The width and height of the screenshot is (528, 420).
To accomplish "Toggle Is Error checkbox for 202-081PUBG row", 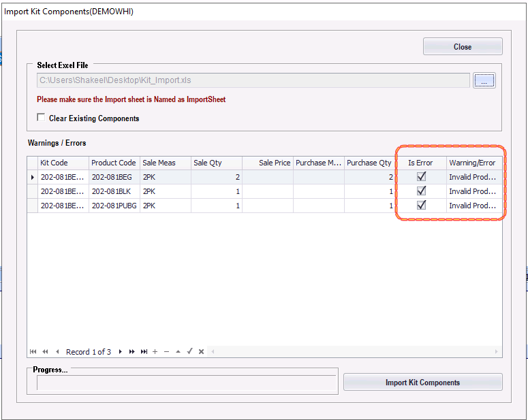I will 422,206.
